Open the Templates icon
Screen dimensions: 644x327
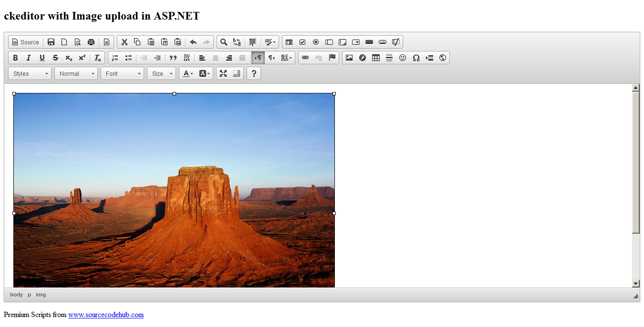[x=107, y=42]
